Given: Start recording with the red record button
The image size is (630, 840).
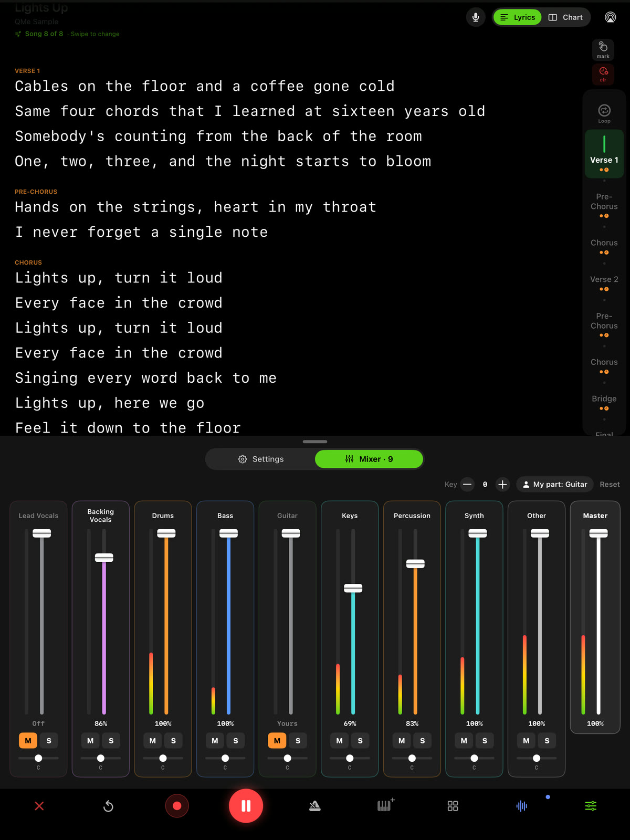Looking at the screenshot, I should [x=177, y=806].
